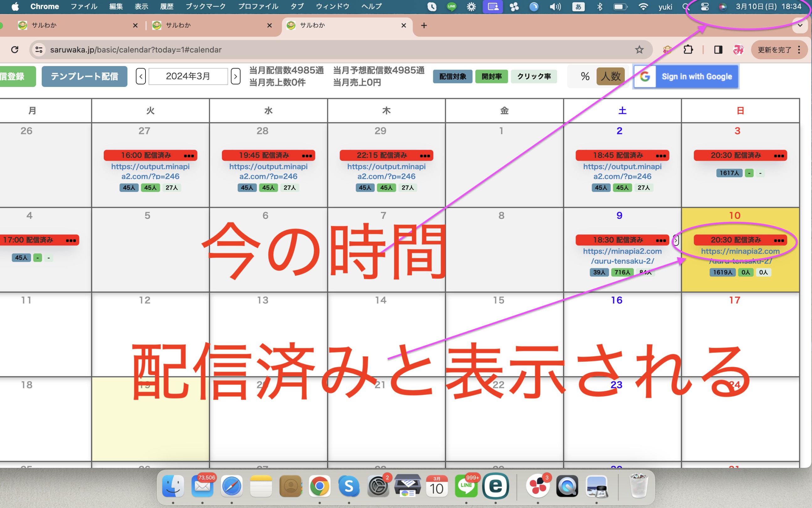812x508 pixels.
Task: Select the クリック率 legend label
Action: (x=534, y=77)
